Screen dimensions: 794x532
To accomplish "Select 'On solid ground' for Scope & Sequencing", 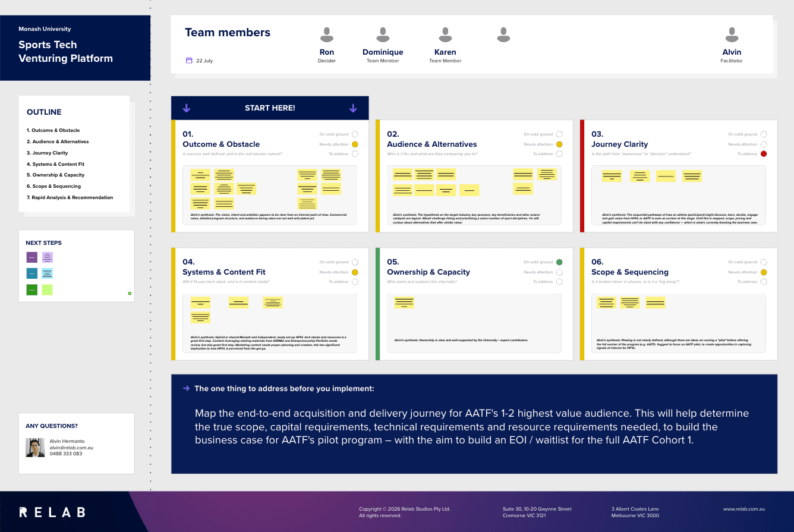I will click(764, 262).
